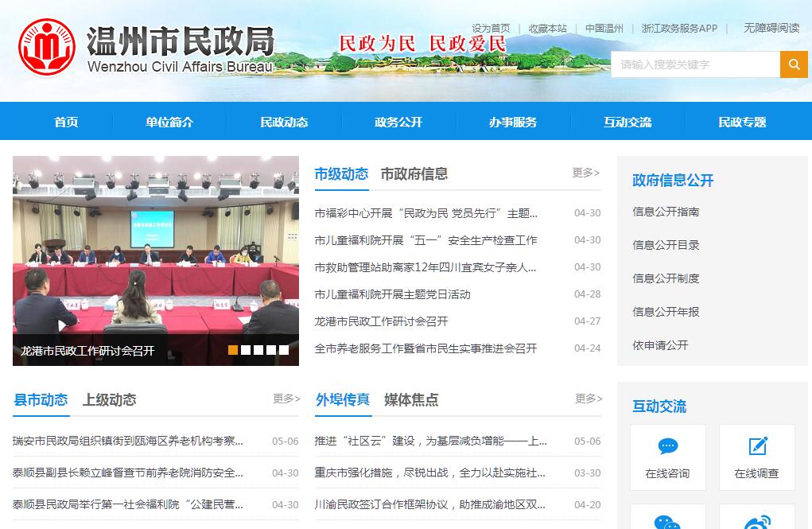This screenshot has height=529, width=812.
Task: Switch to the 媒体焦点 tab
Action: coord(411,399)
